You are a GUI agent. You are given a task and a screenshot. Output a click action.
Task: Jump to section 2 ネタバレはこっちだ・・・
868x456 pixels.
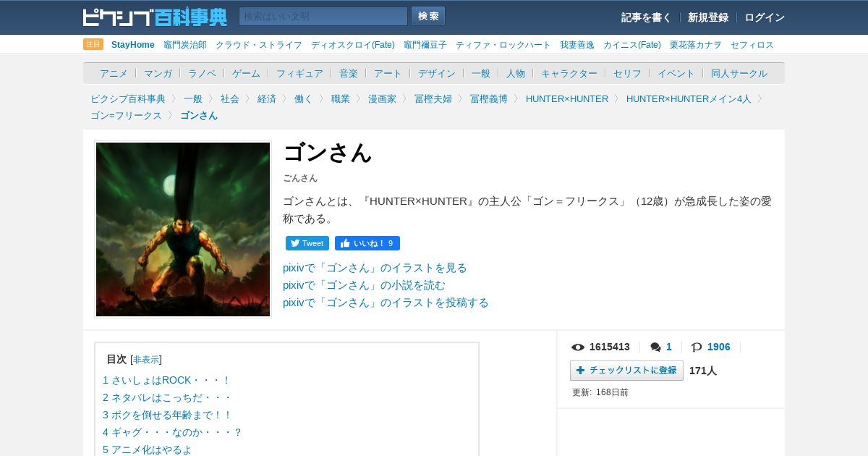(167, 397)
